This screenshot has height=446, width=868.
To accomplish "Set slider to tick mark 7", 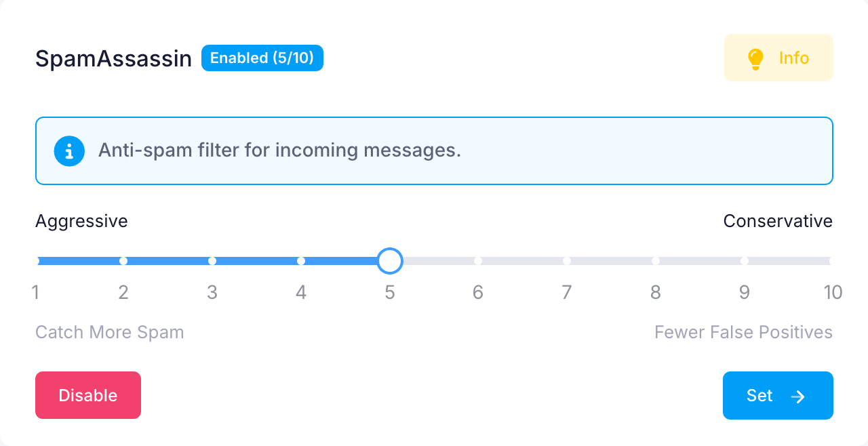I will point(567,261).
